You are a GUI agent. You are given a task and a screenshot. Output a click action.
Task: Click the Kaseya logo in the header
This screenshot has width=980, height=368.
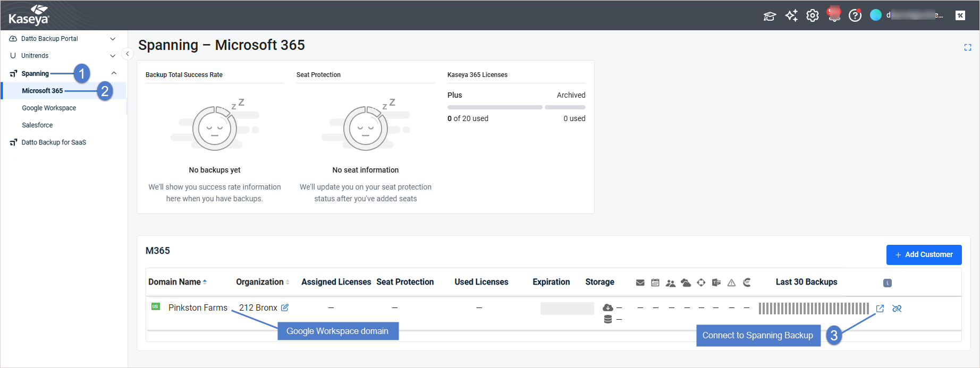click(x=29, y=15)
